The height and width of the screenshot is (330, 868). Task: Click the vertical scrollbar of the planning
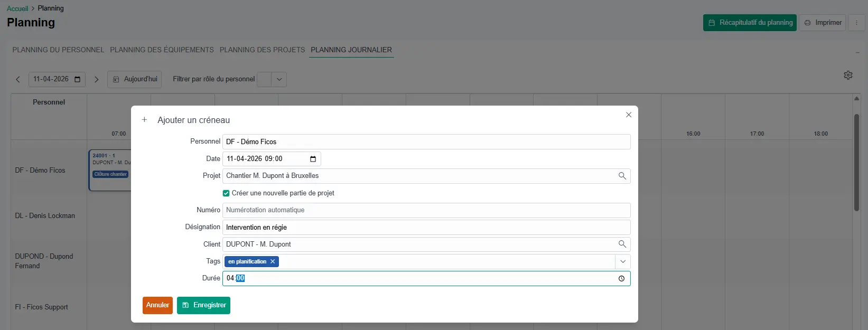point(856,158)
